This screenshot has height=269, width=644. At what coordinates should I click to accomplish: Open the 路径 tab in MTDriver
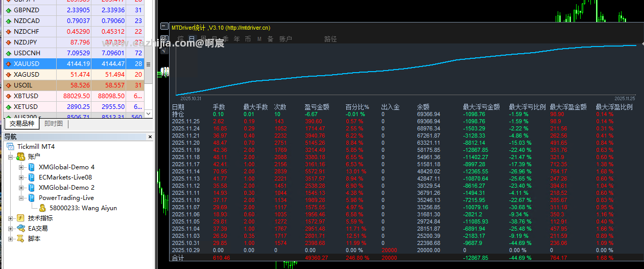[x=330, y=39]
